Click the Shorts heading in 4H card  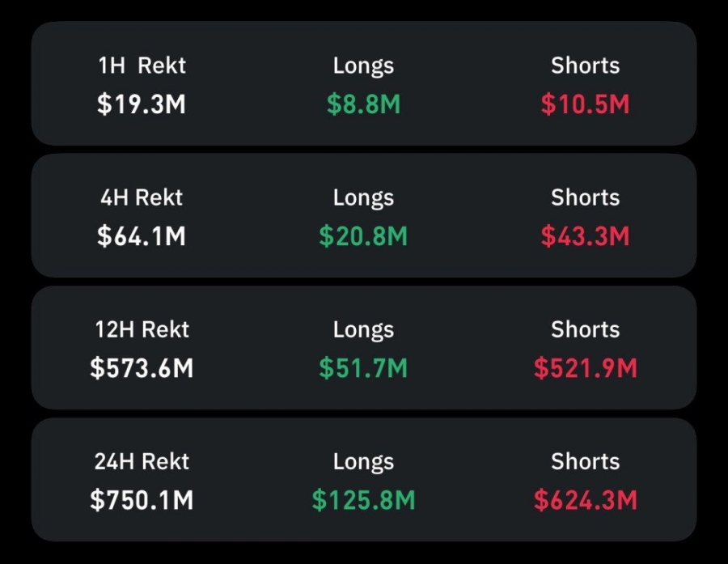pos(586,197)
